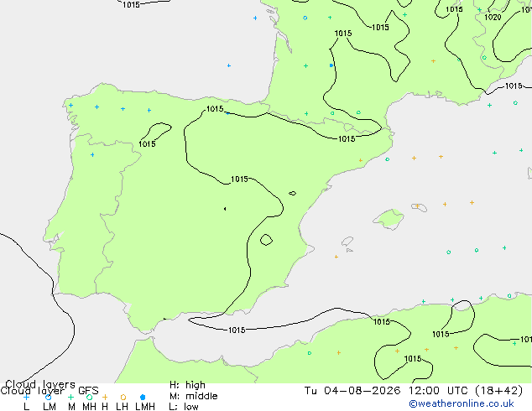This screenshot has width=532, height=411.
Task: Click the orange plus H legend symbol
Action: click(105, 397)
